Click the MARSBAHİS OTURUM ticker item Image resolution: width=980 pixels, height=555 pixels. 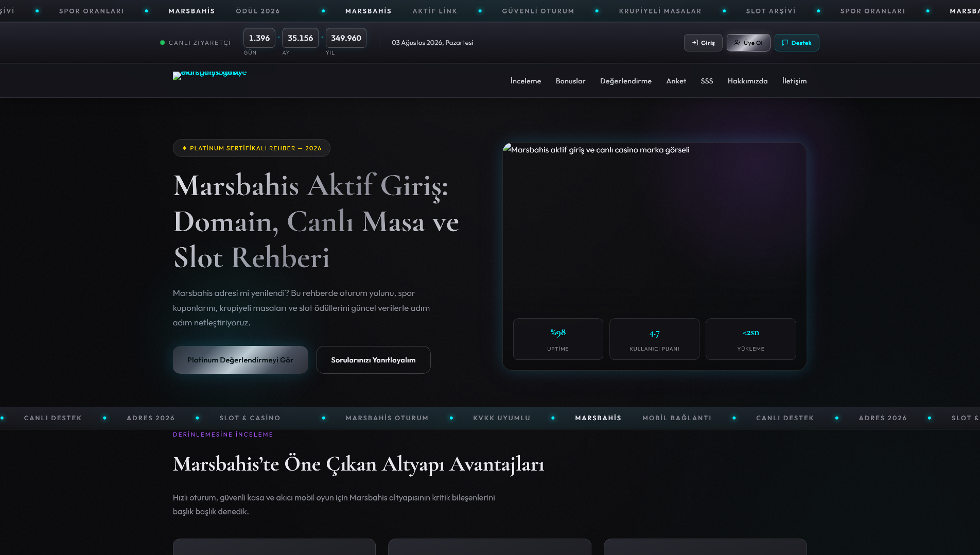(387, 418)
